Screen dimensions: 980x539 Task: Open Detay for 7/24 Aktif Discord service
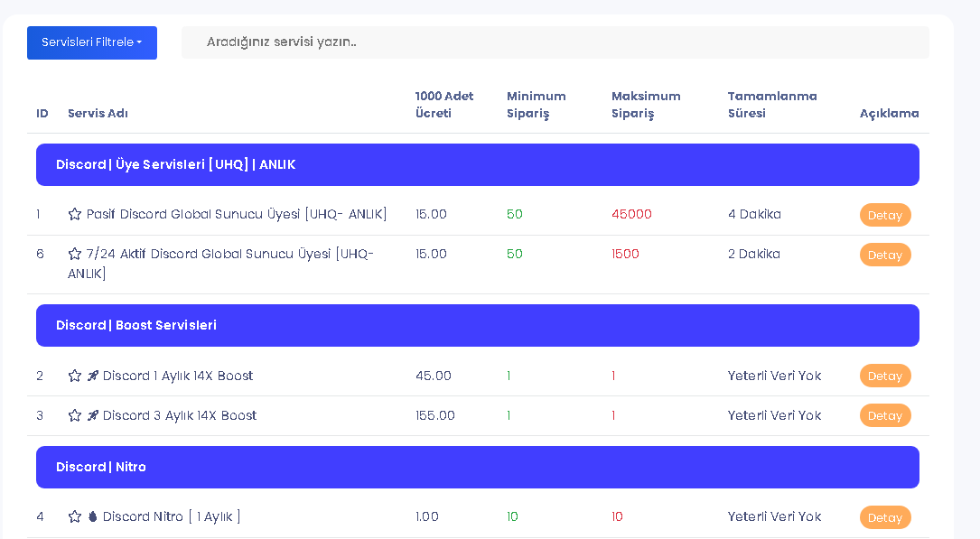pyautogui.click(x=885, y=255)
